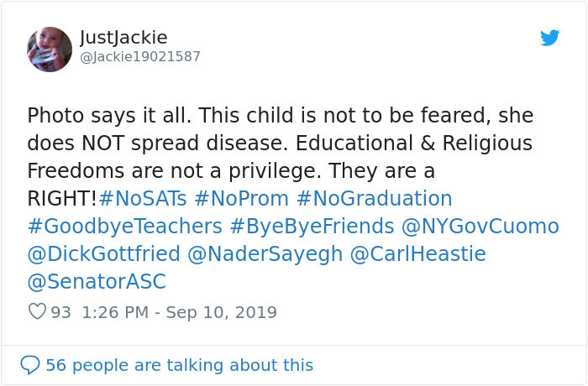Open "56 people are talking about this"

click(x=179, y=365)
